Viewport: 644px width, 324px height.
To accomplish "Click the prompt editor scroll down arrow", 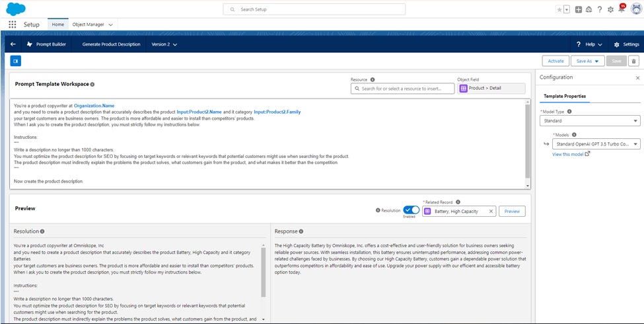I will coord(528,186).
